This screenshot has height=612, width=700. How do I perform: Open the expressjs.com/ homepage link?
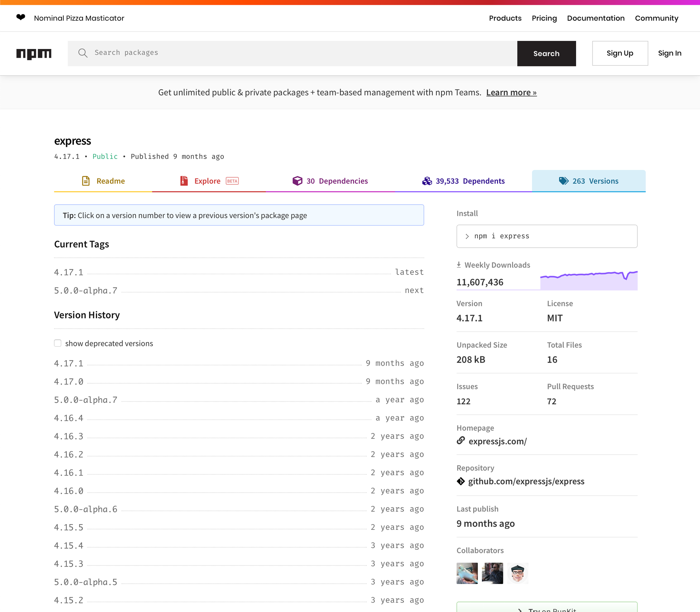click(x=497, y=441)
